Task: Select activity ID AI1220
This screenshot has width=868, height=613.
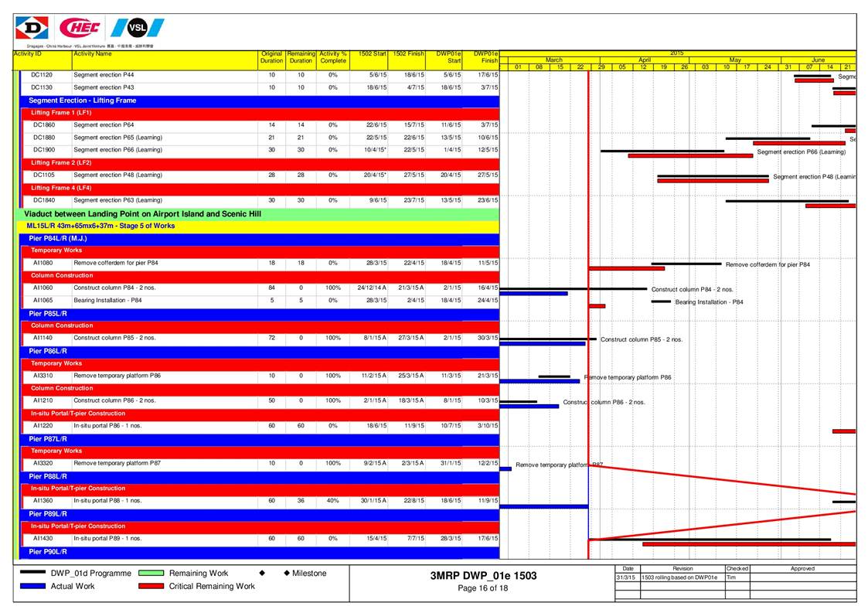Action: click(x=43, y=426)
